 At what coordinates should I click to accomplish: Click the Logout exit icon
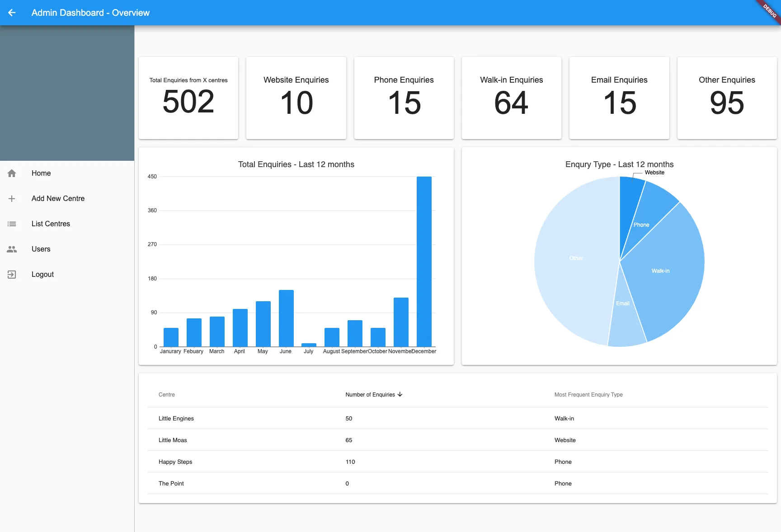(12, 275)
